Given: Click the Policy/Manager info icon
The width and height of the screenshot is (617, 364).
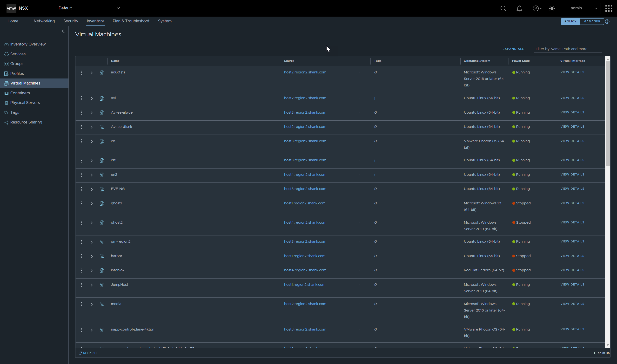Looking at the screenshot, I should click(607, 22).
